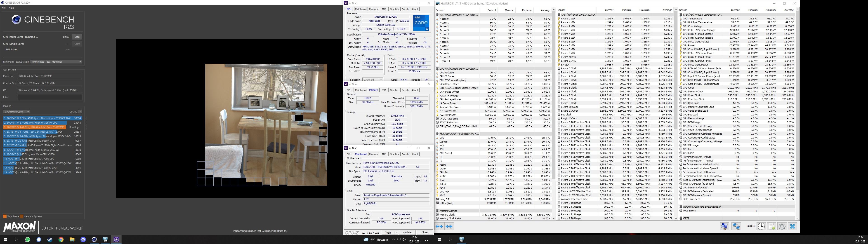Select ranking row Intel Core i9-9880H CPU
This screenshot has height=244, width=868.
pyautogui.click(x=42, y=141)
